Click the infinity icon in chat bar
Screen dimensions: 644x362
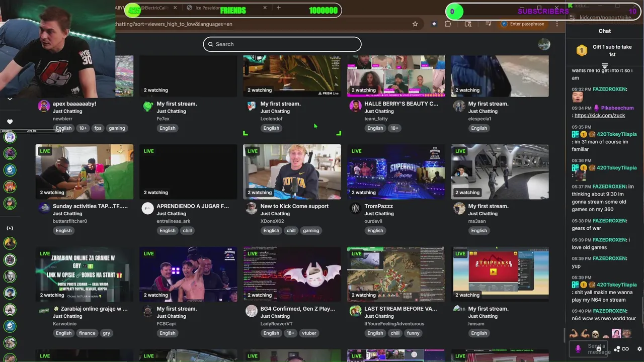pos(625,349)
